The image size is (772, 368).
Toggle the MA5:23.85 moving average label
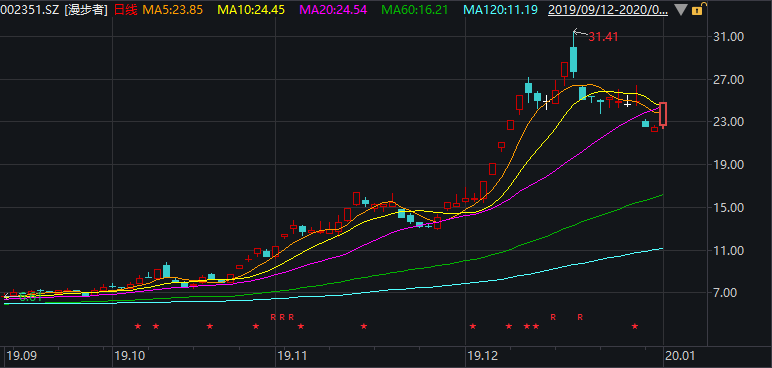coord(172,9)
